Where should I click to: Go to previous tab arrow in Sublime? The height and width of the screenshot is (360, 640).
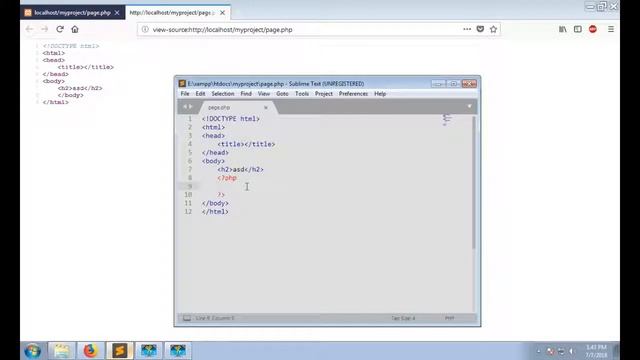tap(185, 107)
